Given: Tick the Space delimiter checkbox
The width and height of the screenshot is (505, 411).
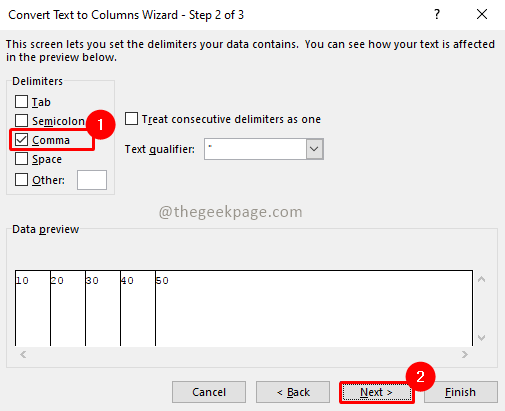Looking at the screenshot, I should coord(21,159).
